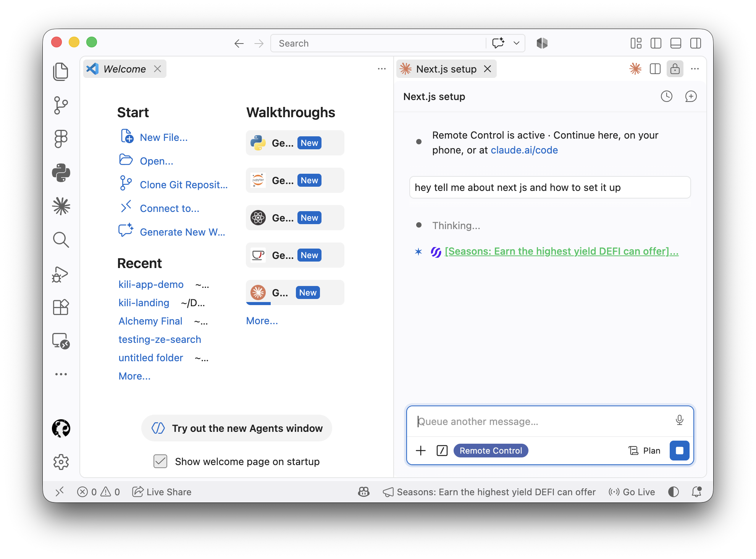Start voice input with microphone icon
756x559 pixels.
680,420
